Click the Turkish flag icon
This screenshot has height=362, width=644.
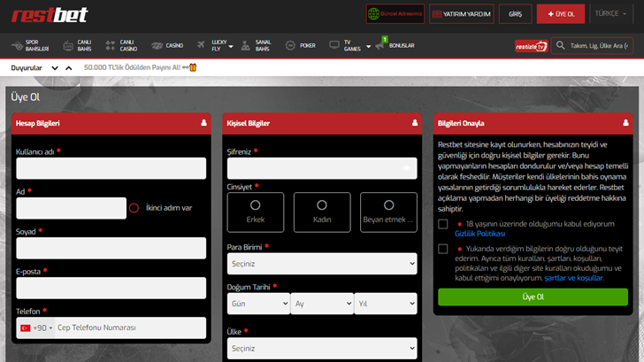pyautogui.click(x=26, y=327)
